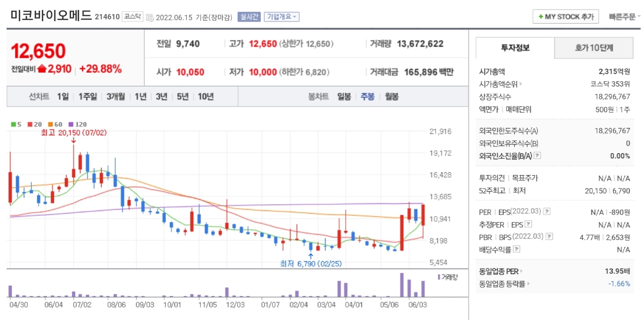Click the 52주최고 최저 20,150 | 6,790 value
Image resolution: width=644 pixels, height=320 pixels.
(x=607, y=191)
